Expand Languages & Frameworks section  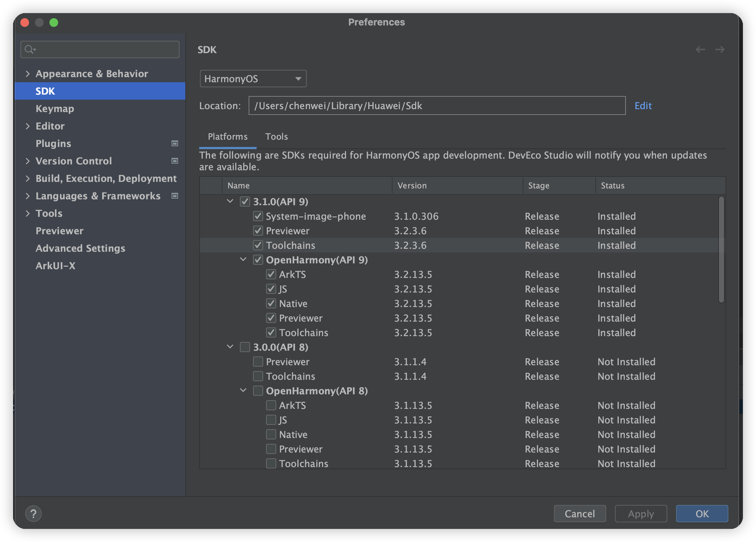[28, 196]
